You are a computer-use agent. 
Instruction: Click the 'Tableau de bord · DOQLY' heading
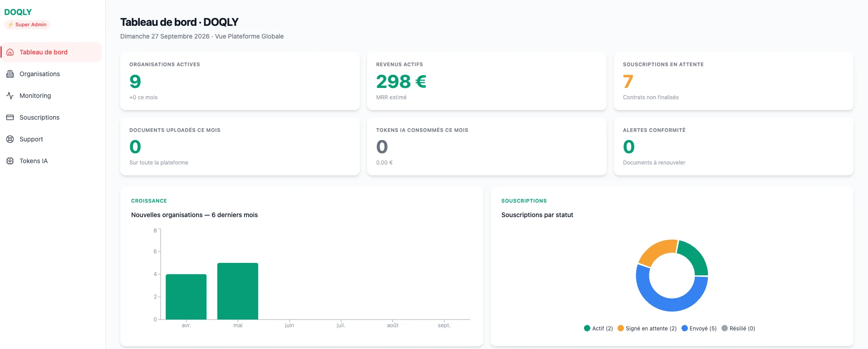[179, 22]
